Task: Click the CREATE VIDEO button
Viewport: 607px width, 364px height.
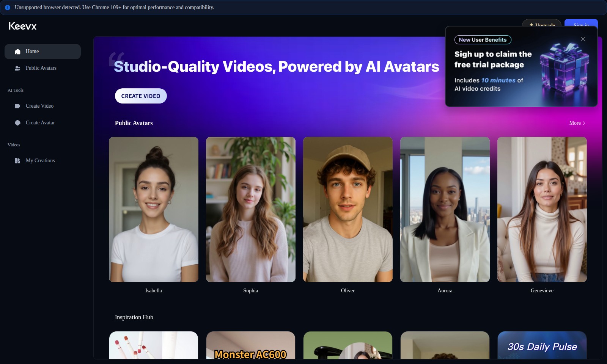Action: [x=141, y=96]
